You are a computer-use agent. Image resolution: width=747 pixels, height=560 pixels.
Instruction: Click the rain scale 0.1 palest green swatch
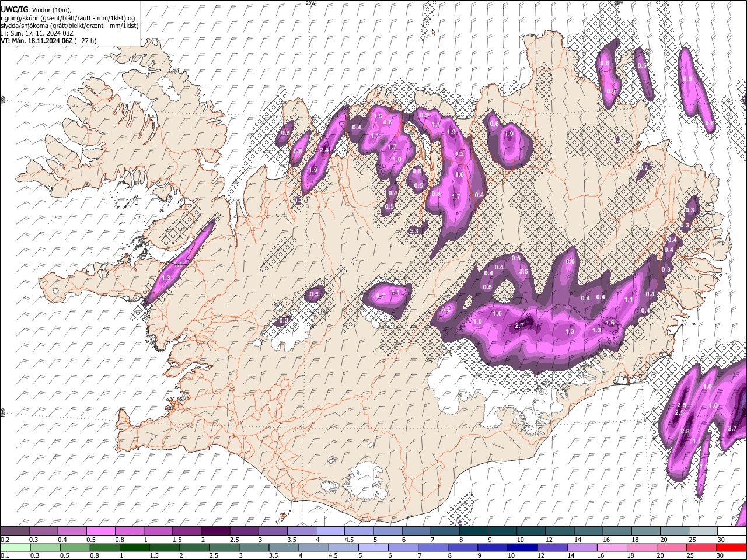click(x=16, y=547)
